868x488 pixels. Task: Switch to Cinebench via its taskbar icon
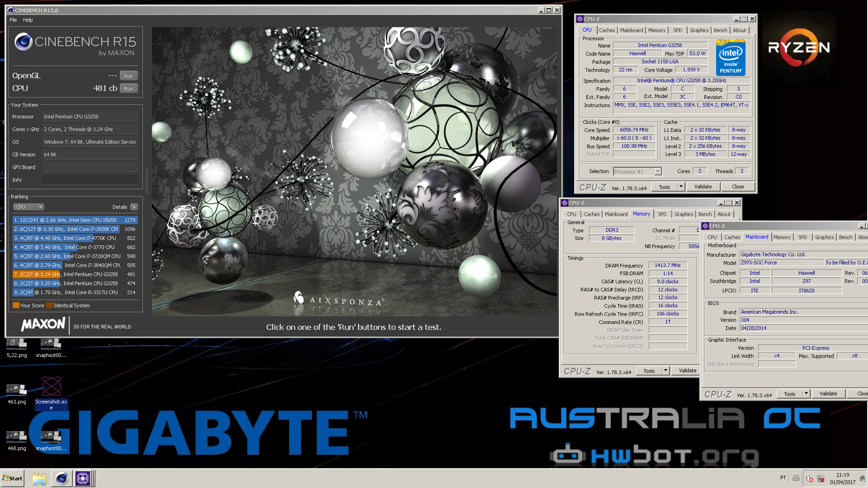click(x=61, y=479)
